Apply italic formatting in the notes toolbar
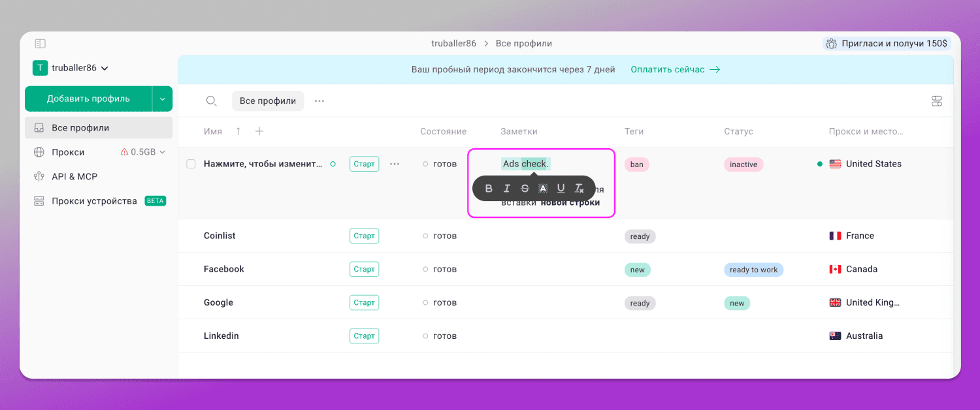 [x=506, y=189]
